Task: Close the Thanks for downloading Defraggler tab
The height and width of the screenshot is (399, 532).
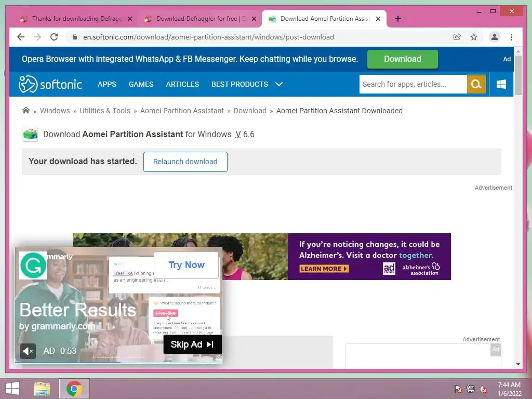Action: [129, 19]
